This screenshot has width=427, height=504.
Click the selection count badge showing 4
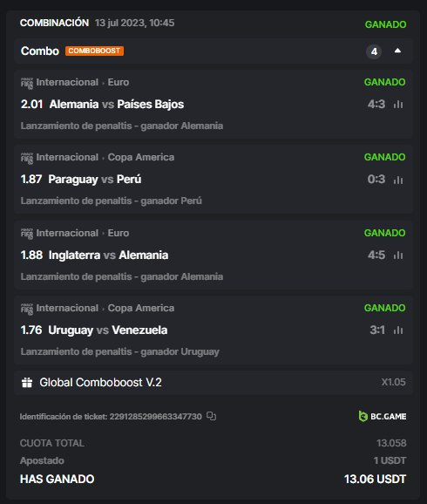[374, 51]
